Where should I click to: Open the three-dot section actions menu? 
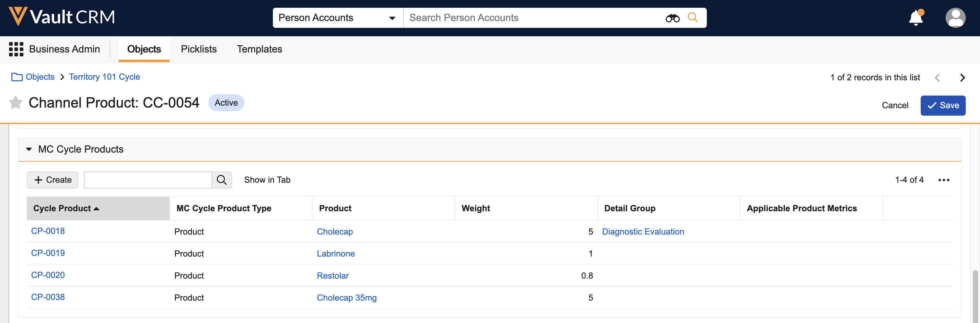tap(943, 180)
